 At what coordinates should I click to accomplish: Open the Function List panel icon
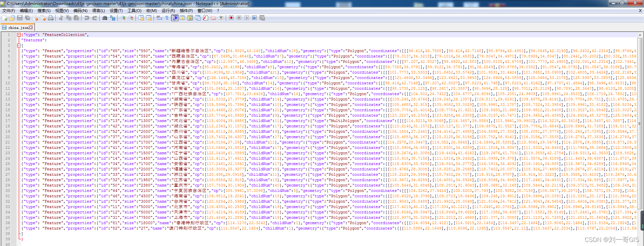[206, 18]
